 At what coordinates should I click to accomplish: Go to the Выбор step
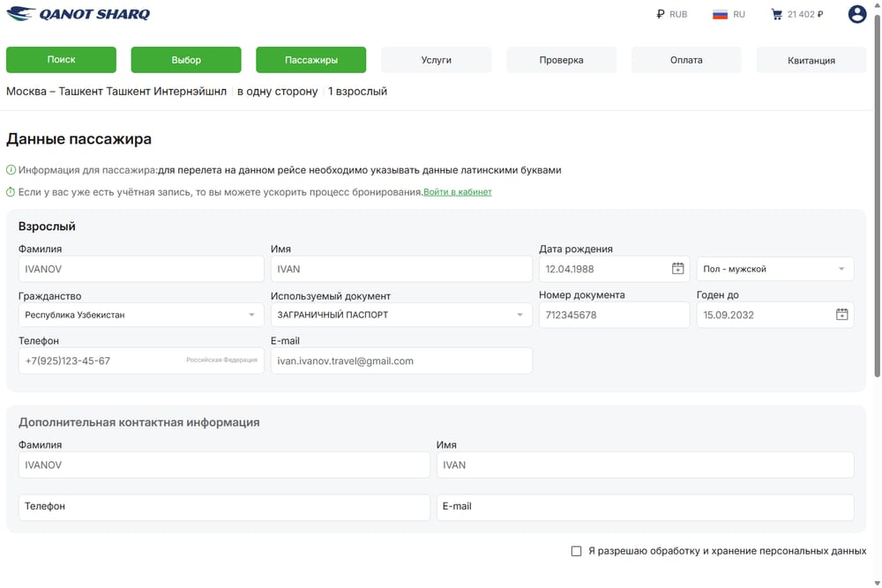pyautogui.click(x=186, y=60)
